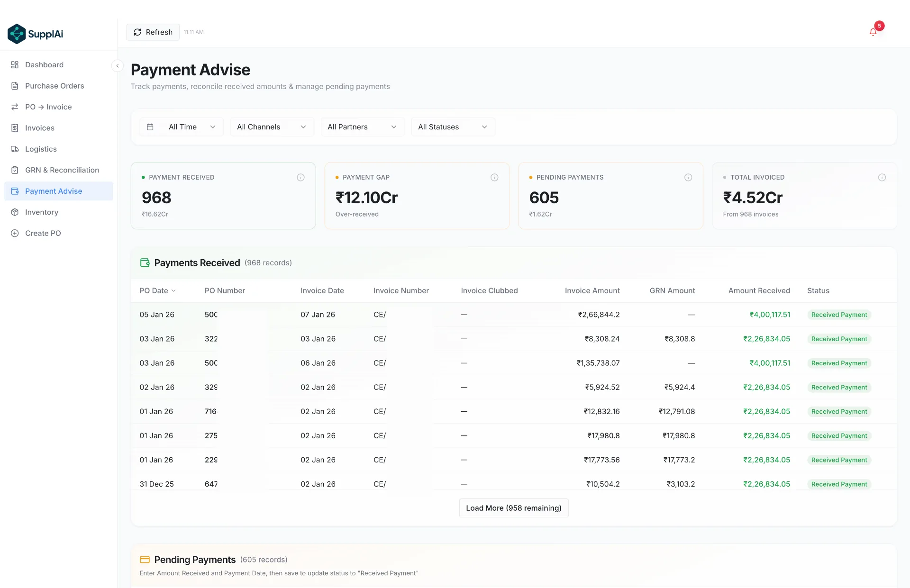
Task: Click the Dashboard sidebar icon
Action: (15, 65)
